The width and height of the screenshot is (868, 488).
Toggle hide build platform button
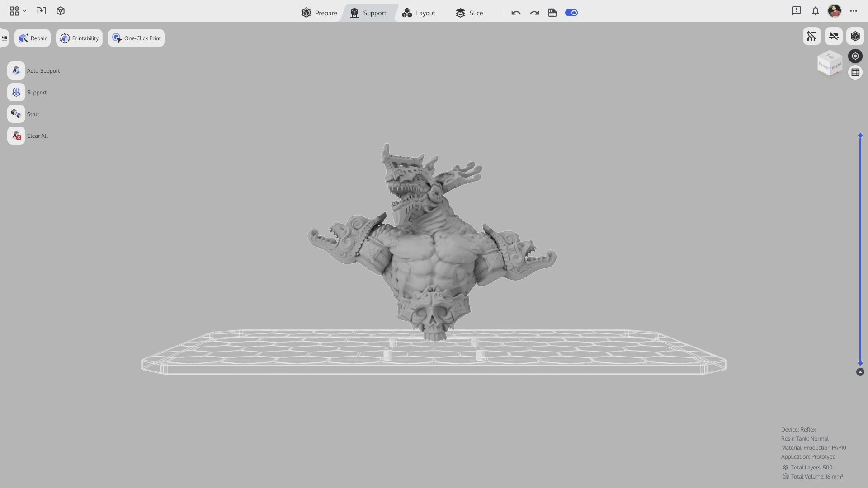click(833, 36)
